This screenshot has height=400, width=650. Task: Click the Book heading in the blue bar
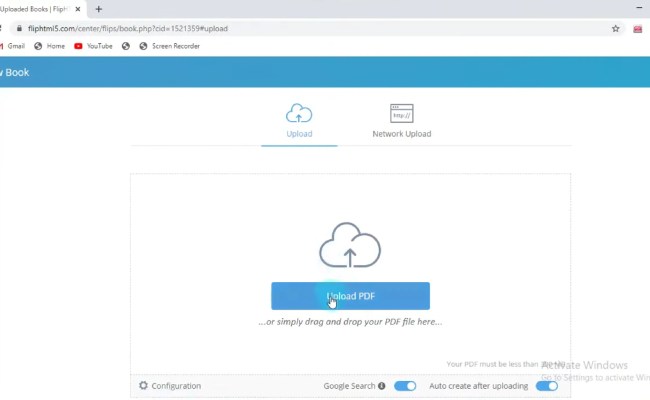tap(17, 72)
